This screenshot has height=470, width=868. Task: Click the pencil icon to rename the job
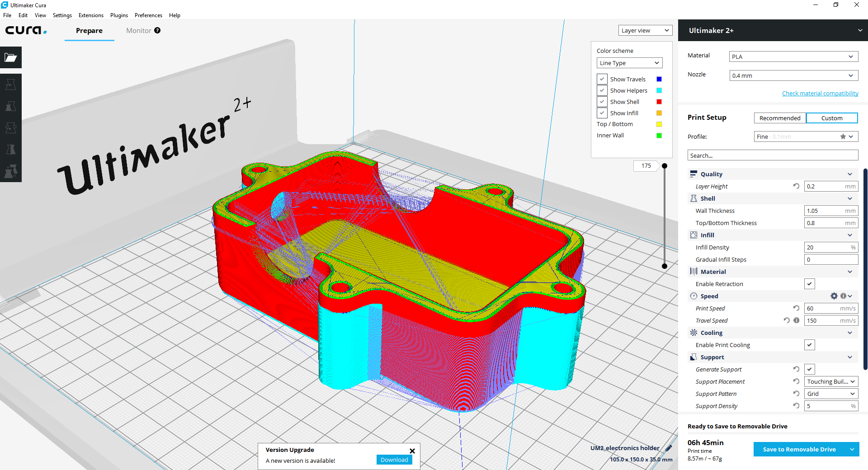[669, 448]
